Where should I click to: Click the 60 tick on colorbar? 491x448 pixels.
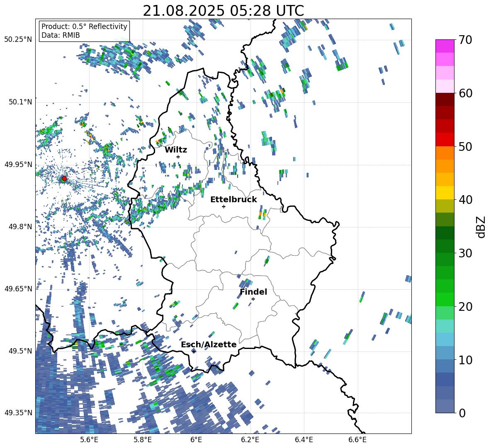point(465,93)
